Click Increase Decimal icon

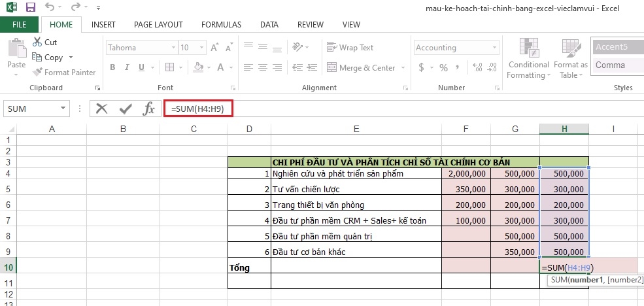478,67
